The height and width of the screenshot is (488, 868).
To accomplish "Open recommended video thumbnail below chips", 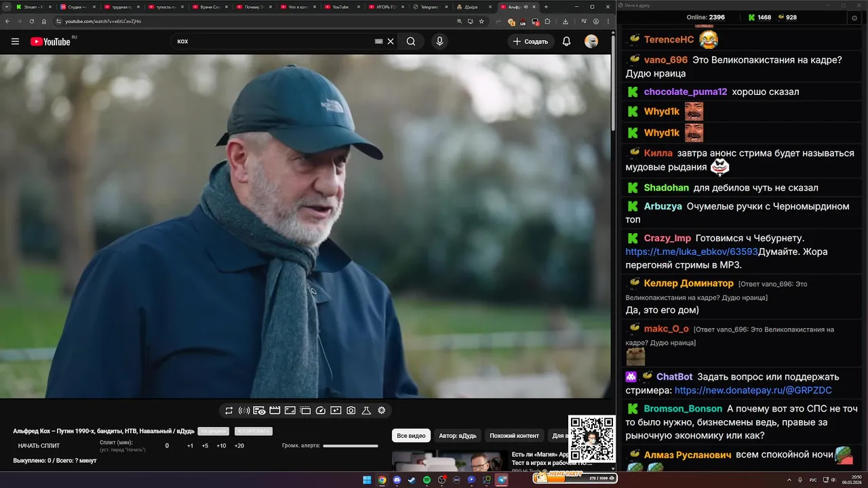I will tap(450, 462).
